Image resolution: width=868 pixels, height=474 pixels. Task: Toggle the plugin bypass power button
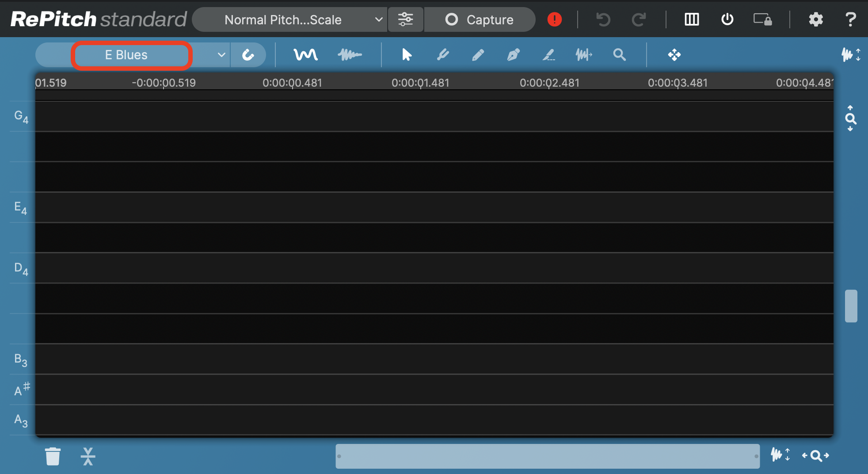click(x=726, y=19)
